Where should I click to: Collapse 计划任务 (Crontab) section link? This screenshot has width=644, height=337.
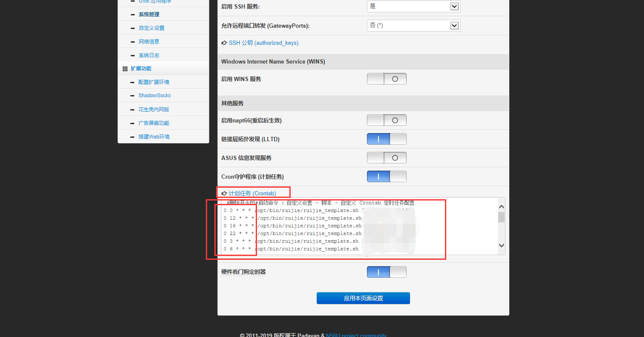point(252,194)
